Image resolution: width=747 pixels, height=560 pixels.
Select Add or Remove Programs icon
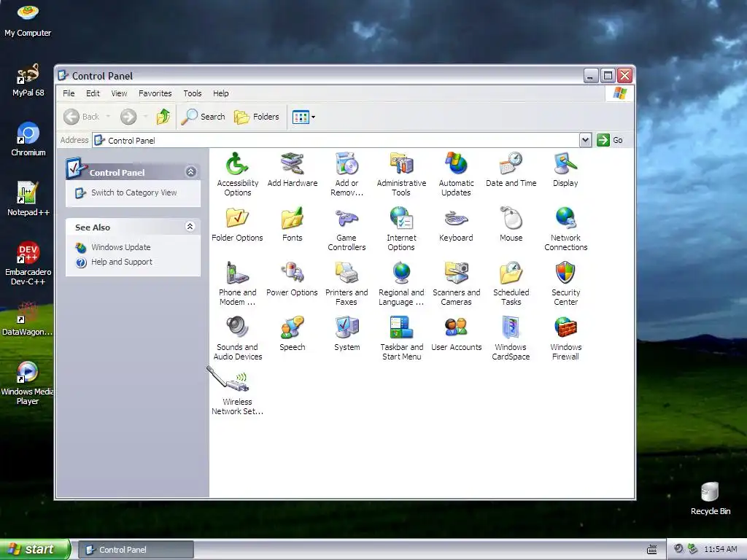coord(347,174)
